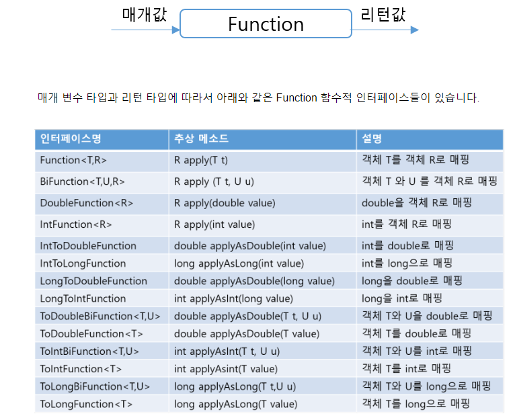This screenshot has height=420, width=513.
Task: Select the IntToDoubleFunction cell
Action: pos(102,245)
